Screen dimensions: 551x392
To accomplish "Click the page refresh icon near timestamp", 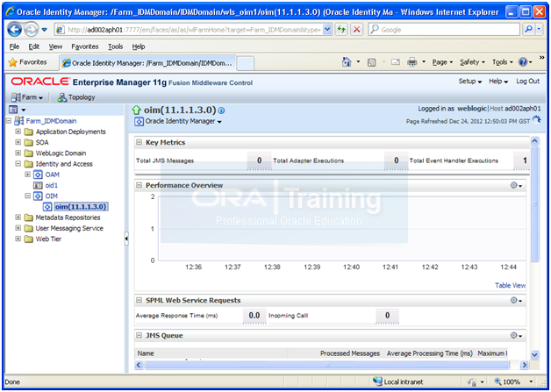I will (x=536, y=119).
